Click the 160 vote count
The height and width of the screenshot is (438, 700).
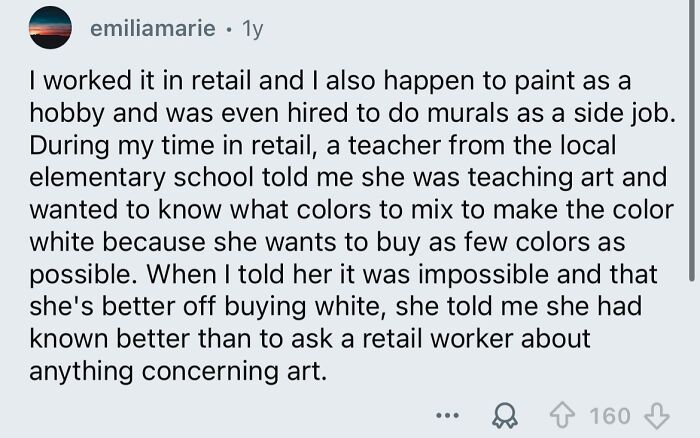pos(612,414)
